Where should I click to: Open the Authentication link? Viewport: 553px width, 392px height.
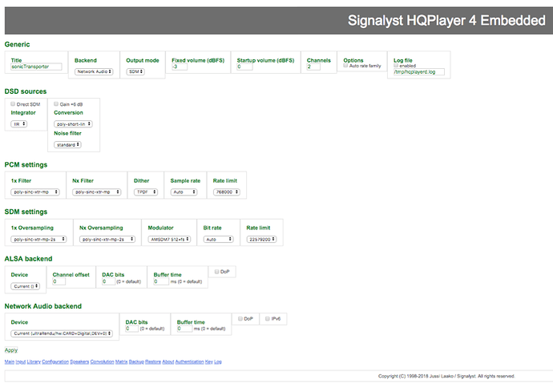pos(190,362)
